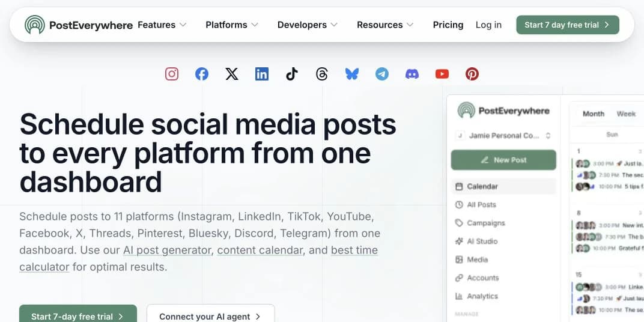Click the Start 7 day free trial navbar button
Viewport: 644px width, 322px height.
point(568,25)
